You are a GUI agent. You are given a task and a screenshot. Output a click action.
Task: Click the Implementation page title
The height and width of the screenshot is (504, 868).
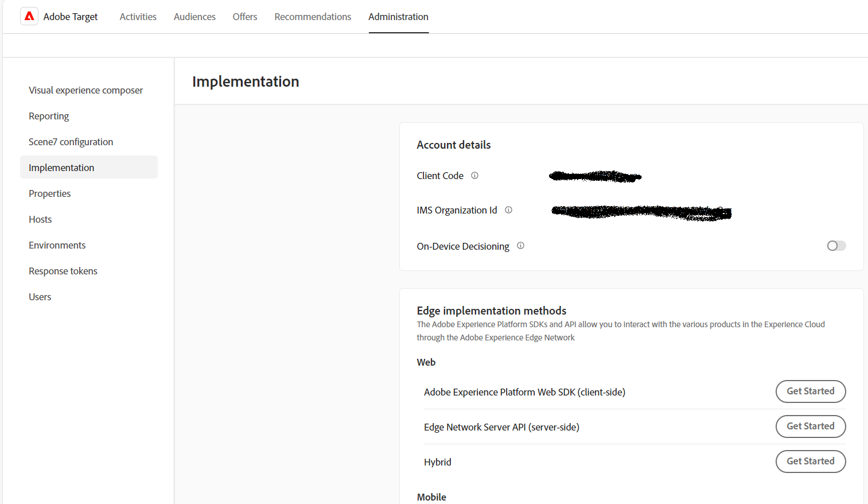point(246,82)
